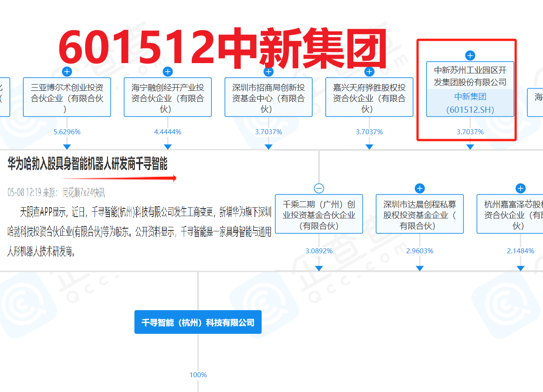Expand 海宁融创经开产业投资 node plus icon
The image size is (543, 392).
(168, 72)
